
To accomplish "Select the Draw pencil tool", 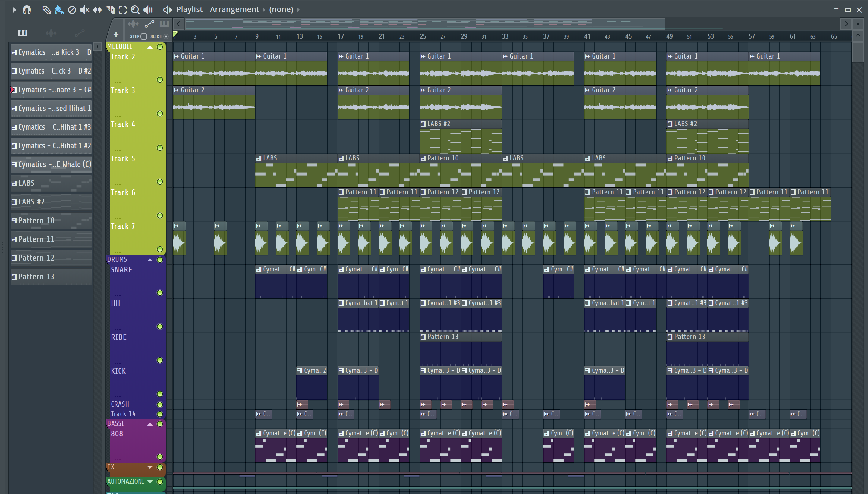I will [46, 10].
